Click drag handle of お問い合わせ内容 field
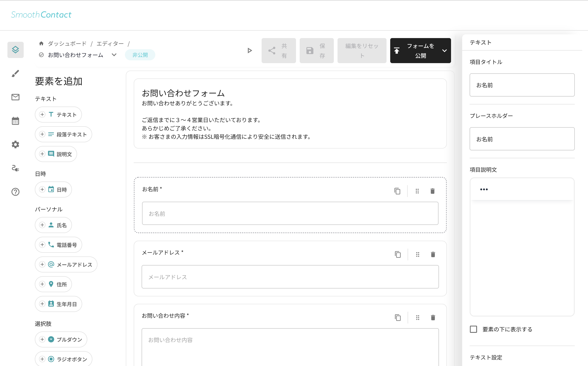 tap(418, 317)
